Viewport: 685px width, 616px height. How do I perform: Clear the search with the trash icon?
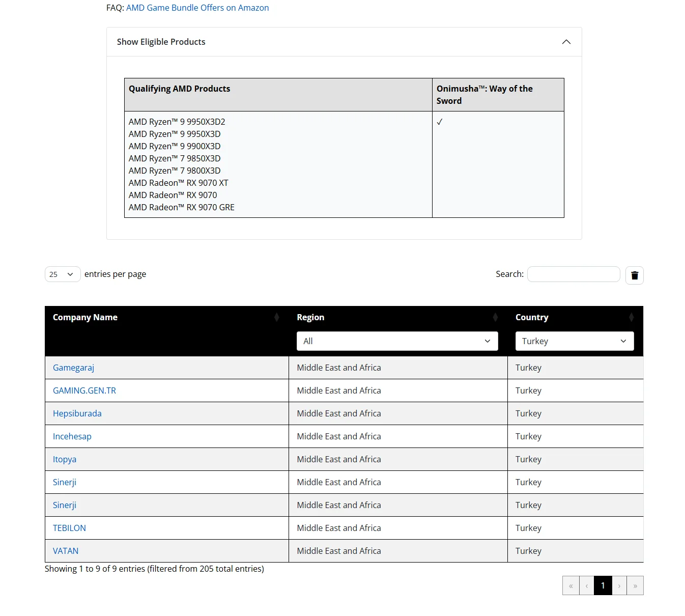635,275
